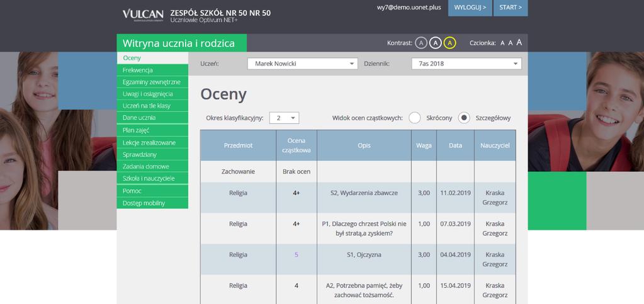644x304 pixels.
Task: Click the date 04.04.2019
Action: (456, 255)
